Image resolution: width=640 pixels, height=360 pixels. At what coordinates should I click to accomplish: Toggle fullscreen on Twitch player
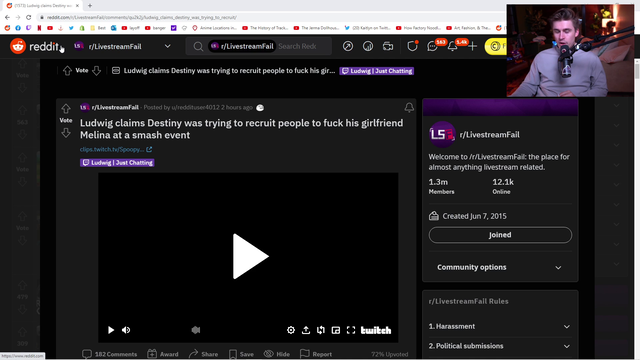(351, 330)
